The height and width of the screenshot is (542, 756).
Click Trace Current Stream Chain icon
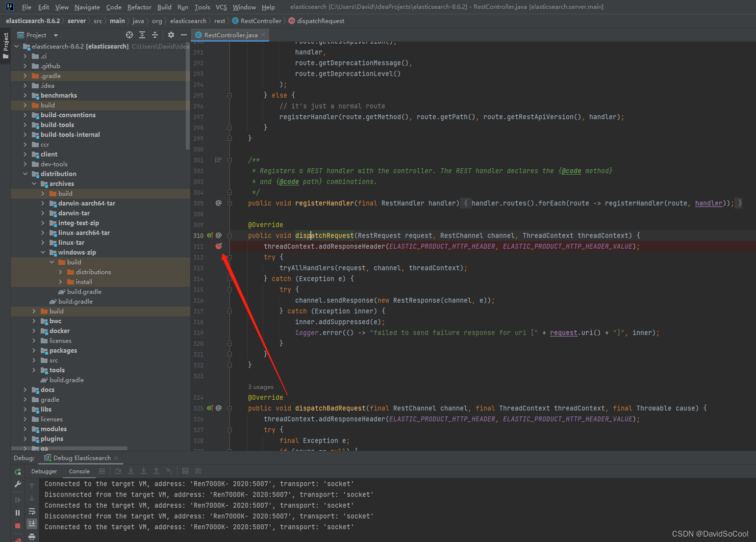click(198, 471)
